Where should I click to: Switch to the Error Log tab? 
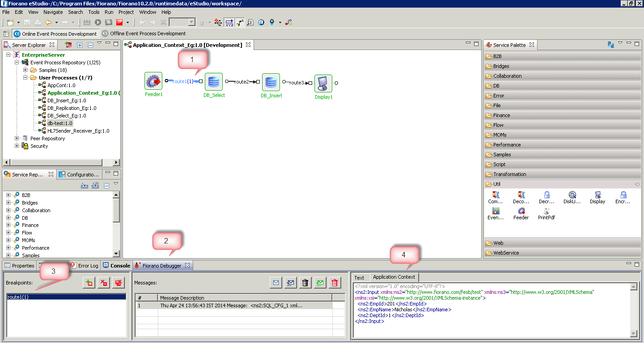(84, 265)
